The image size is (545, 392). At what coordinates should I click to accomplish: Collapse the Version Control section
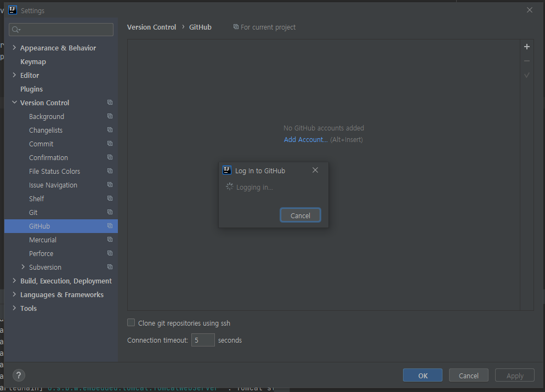pyautogui.click(x=14, y=103)
